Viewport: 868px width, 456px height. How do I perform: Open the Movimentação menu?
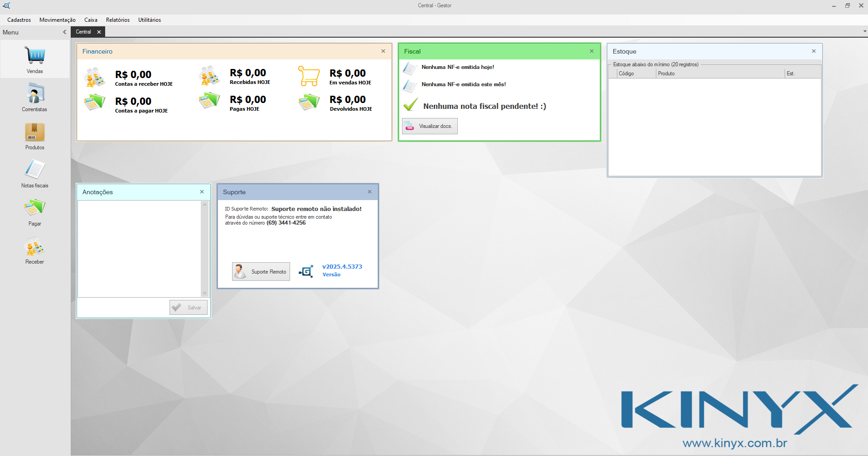57,20
